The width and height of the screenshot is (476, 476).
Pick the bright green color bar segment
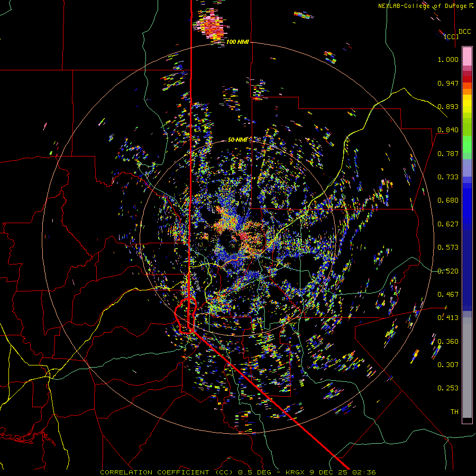[467, 144]
